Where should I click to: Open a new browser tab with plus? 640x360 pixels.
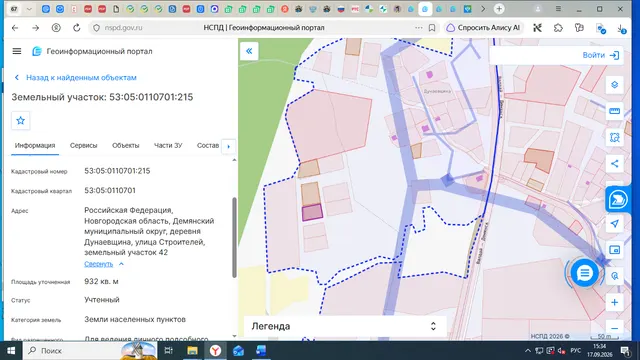pos(499,9)
